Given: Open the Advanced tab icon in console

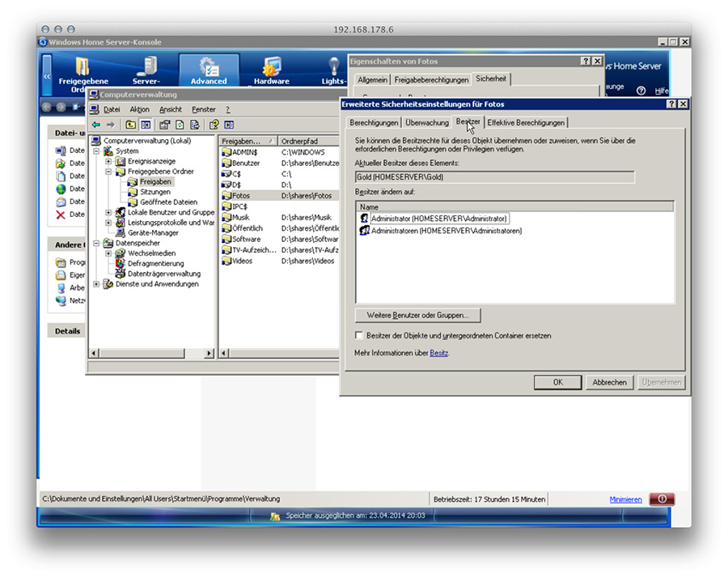Looking at the screenshot, I should coord(209,69).
